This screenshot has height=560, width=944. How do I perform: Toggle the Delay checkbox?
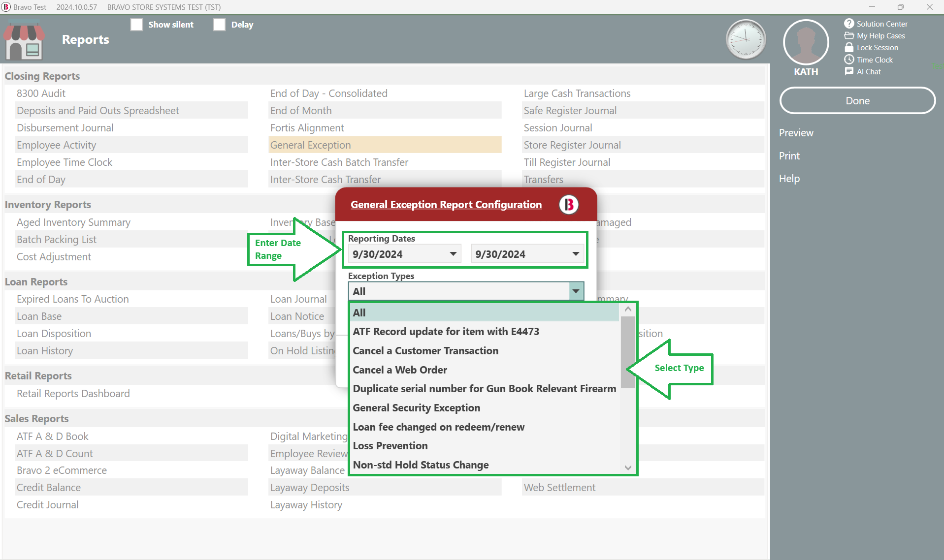point(219,25)
